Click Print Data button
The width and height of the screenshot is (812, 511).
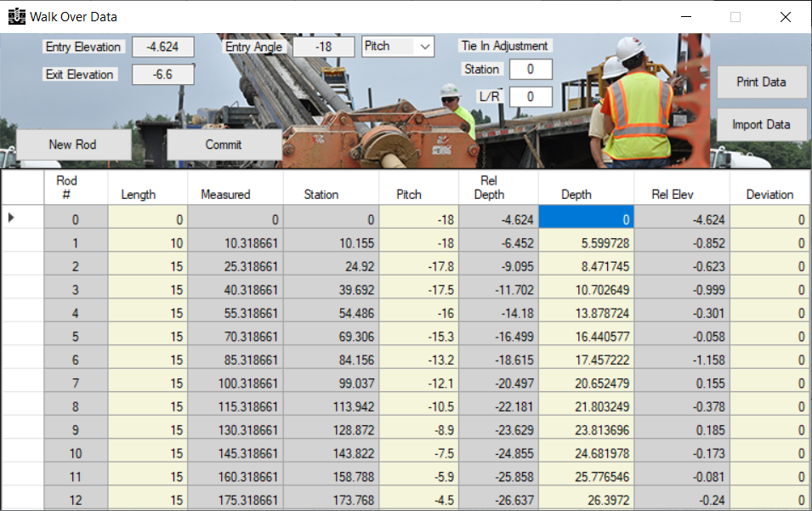pyautogui.click(x=761, y=82)
